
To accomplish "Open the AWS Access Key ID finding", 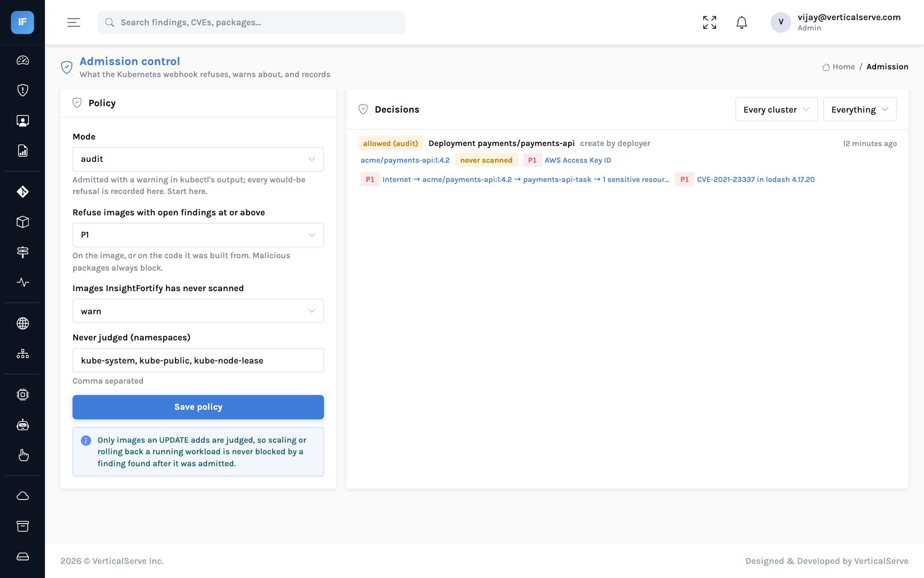I will [x=577, y=160].
